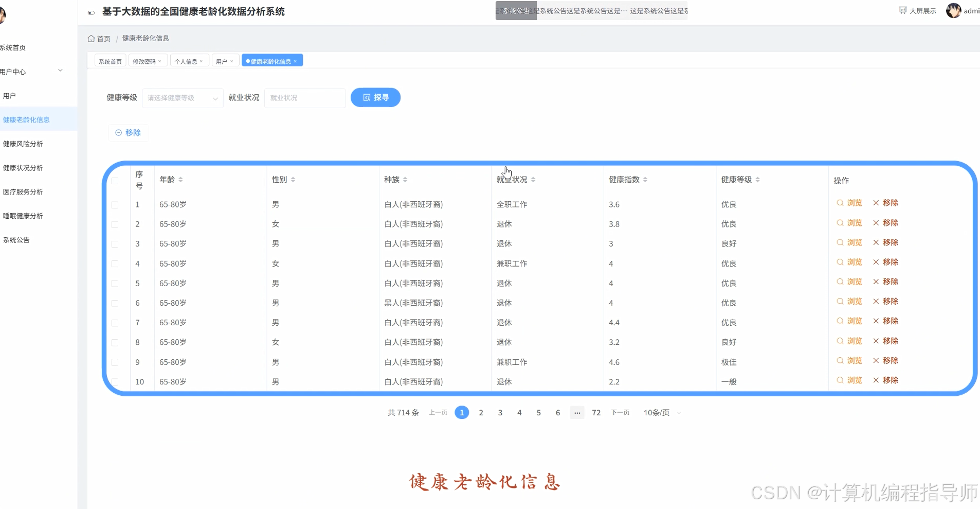This screenshot has width=980, height=509.
Task: Select 健康风险分析 in the sidebar menu
Action: pos(23,144)
